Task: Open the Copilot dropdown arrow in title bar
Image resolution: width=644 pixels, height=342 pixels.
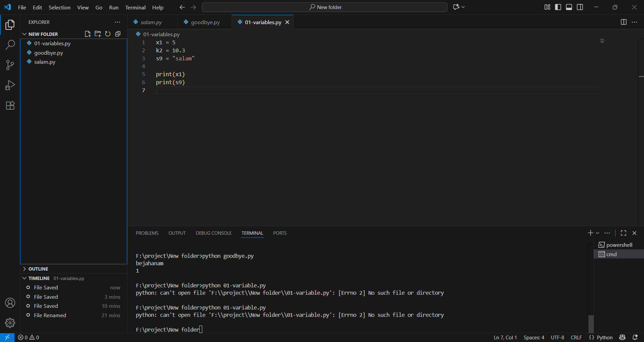Action: click(x=463, y=7)
